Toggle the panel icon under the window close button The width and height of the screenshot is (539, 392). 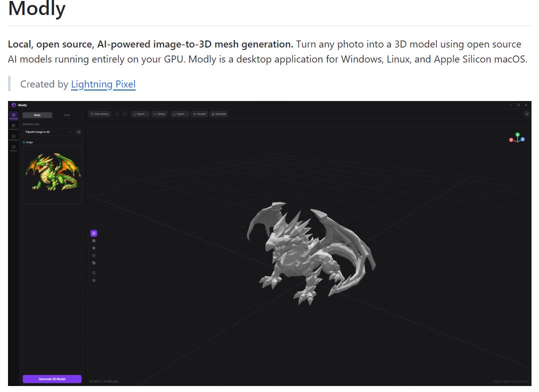coord(526,114)
